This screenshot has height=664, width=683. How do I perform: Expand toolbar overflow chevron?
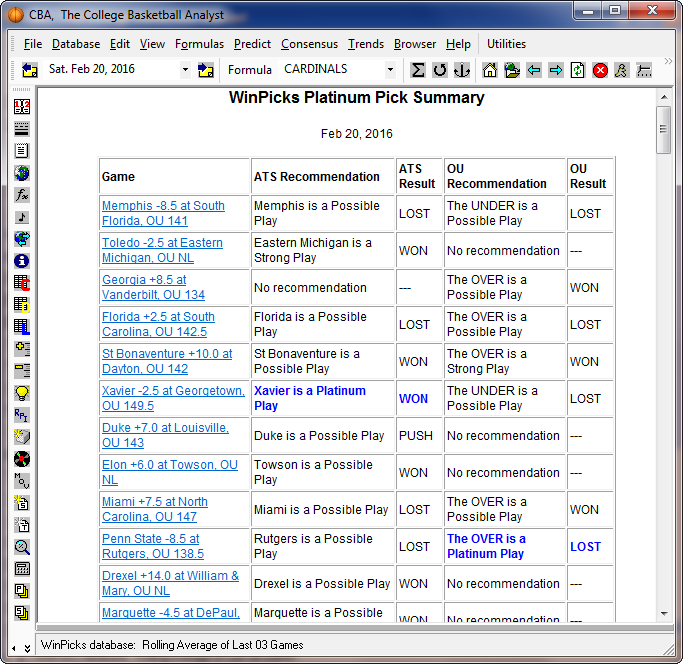coord(668,61)
